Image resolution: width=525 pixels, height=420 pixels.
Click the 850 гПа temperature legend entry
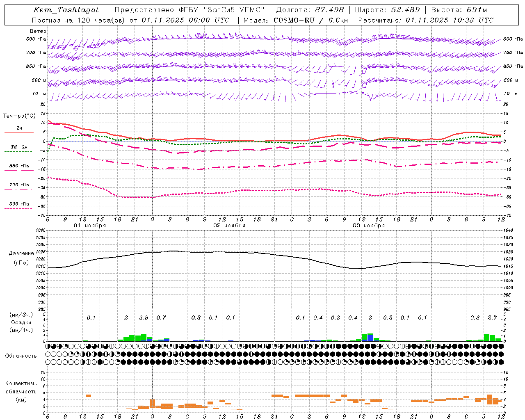[x=19, y=166]
